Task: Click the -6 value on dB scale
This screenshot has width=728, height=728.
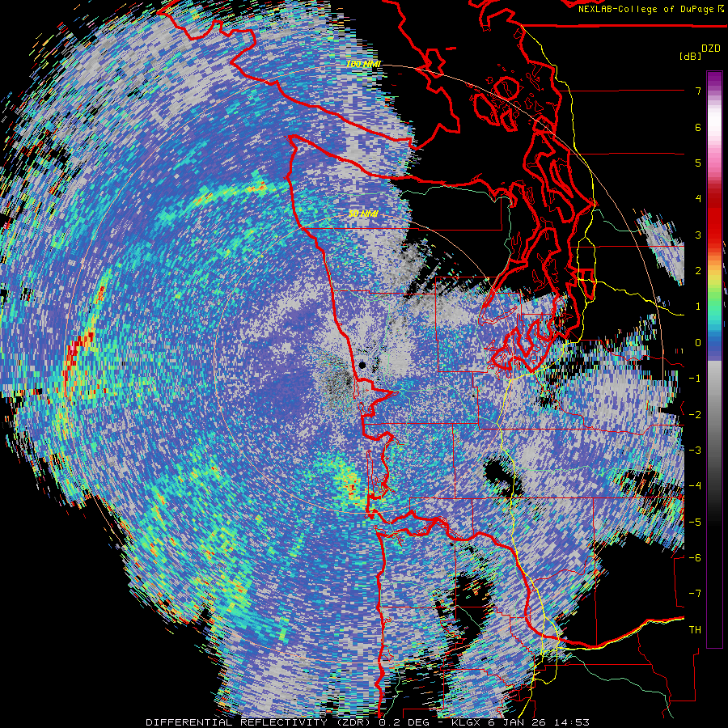Action: (x=695, y=557)
